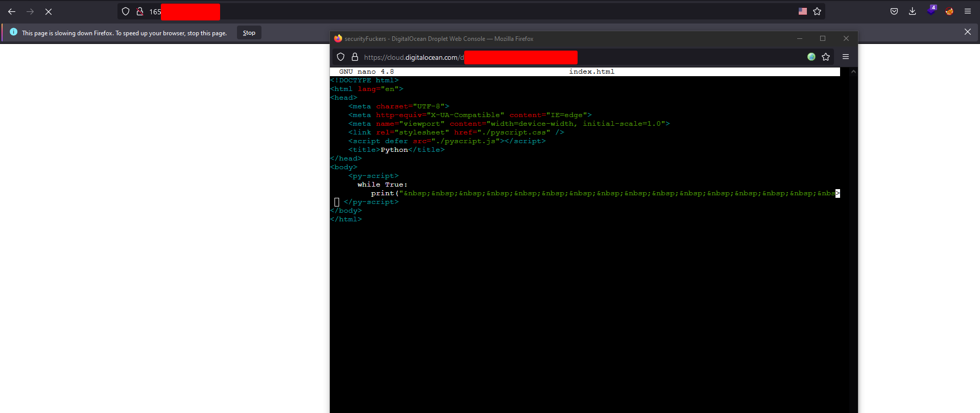Image resolution: width=980 pixels, height=413 pixels.
Task: Click the Stop button in the slowdown notification
Action: click(249, 33)
